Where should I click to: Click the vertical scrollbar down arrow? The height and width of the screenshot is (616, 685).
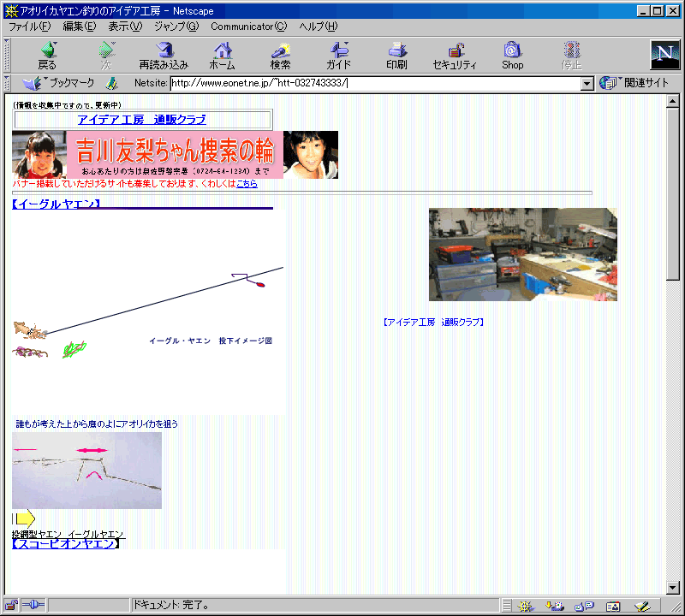(x=673, y=588)
